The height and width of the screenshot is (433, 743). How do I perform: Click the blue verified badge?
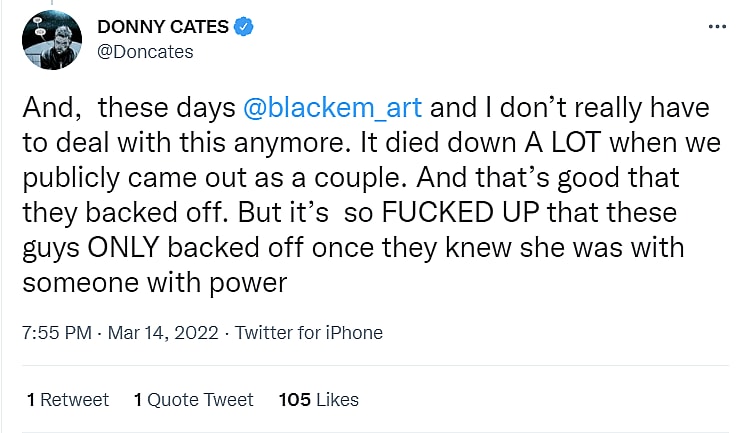coord(243,27)
